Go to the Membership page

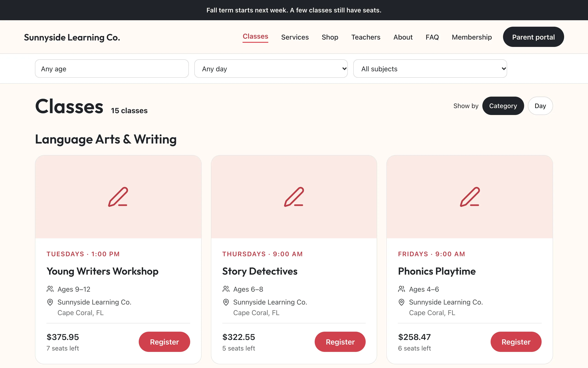(x=472, y=37)
